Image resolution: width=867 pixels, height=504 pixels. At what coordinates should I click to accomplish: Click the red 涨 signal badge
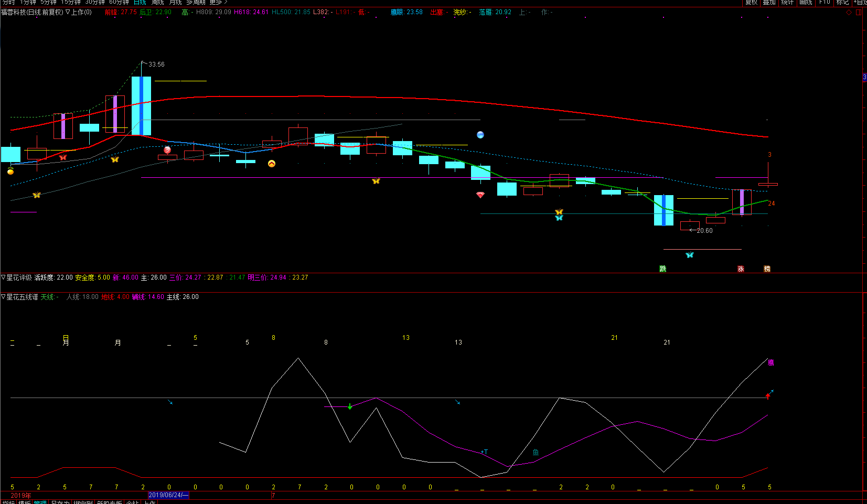click(741, 269)
